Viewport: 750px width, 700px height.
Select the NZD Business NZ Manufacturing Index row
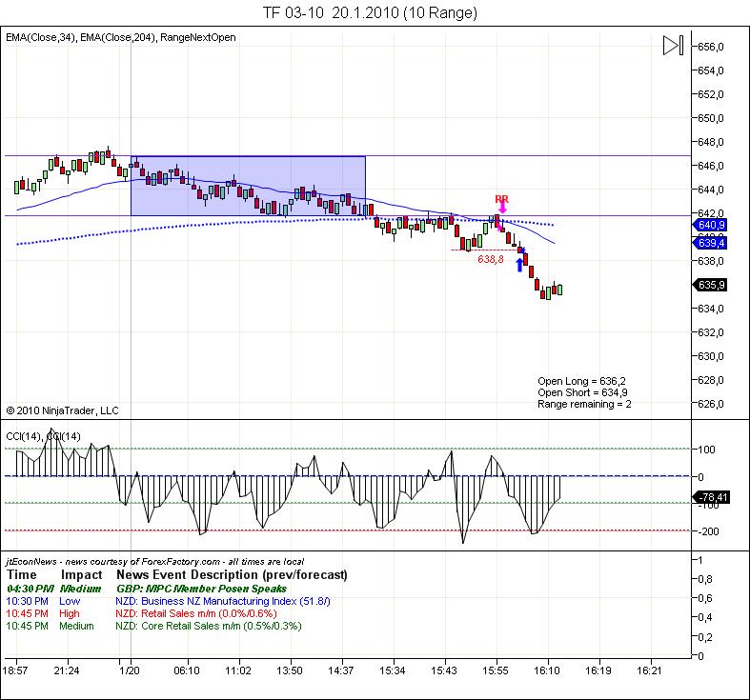click(x=168, y=601)
